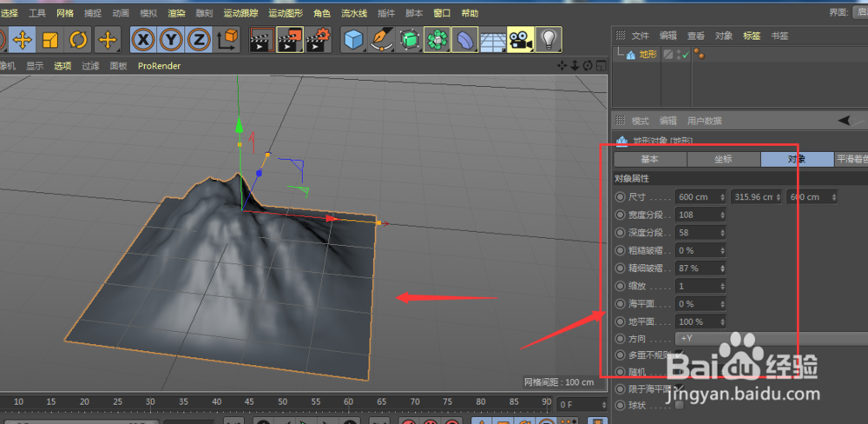Add a Light object
The width and height of the screenshot is (868, 424).
(x=548, y=40)
